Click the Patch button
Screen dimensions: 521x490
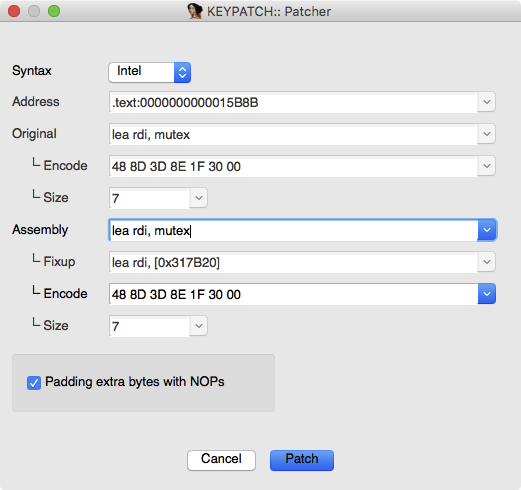(x=302, y=460)
